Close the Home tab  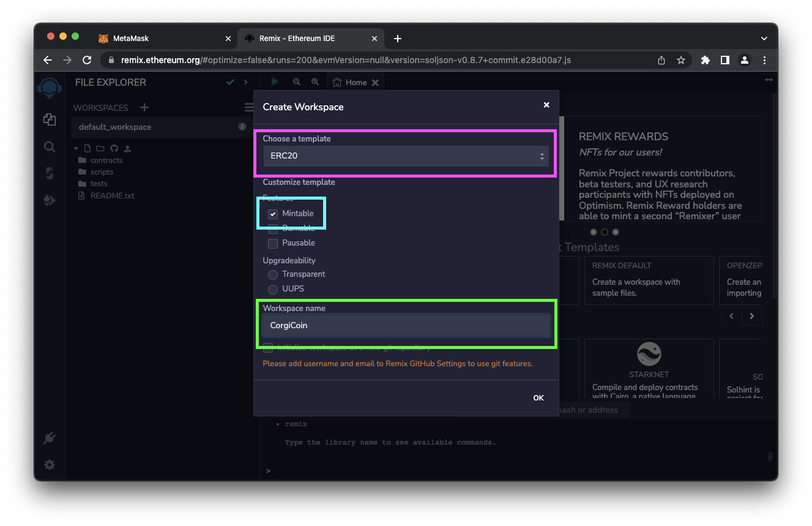click(376, 83)
